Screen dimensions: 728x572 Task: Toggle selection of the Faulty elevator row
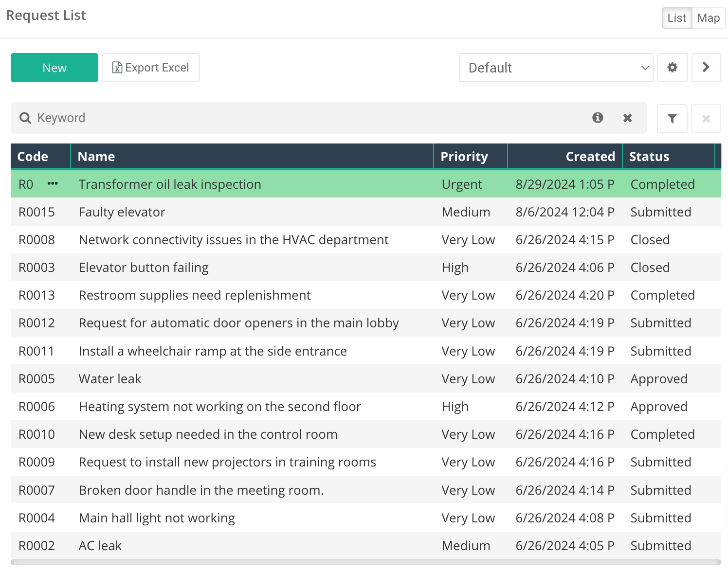(x=243, y=212)
